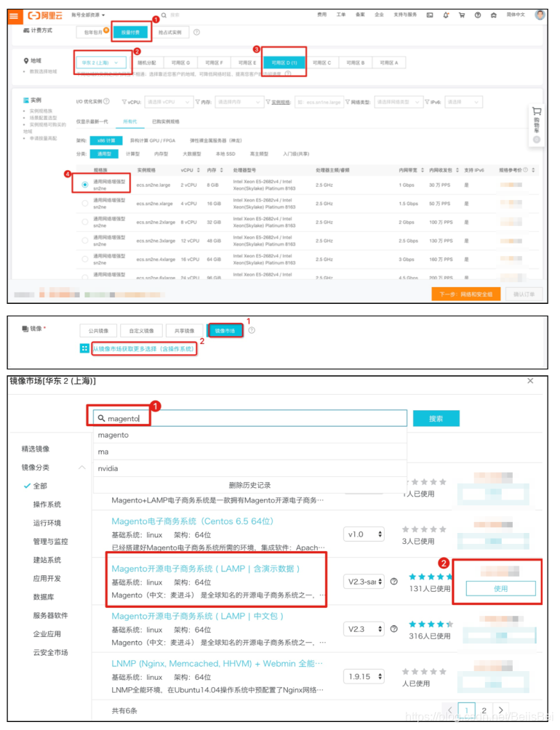
Task: Select 操作系统 in category list
Action: (47, 504)
